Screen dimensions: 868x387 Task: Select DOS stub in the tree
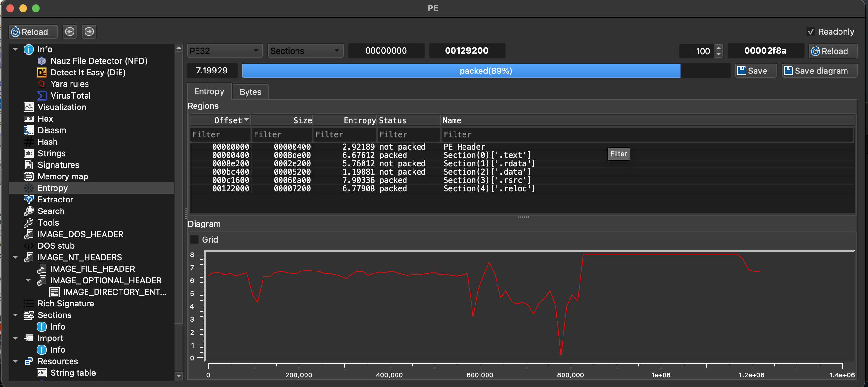click(x=56, y=245)
